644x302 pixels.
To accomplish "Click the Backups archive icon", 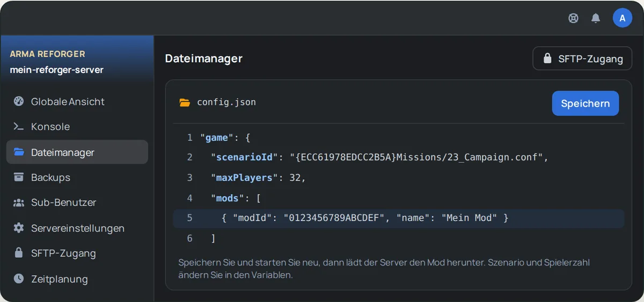I will pyautogui.click(x=19, y=178).
